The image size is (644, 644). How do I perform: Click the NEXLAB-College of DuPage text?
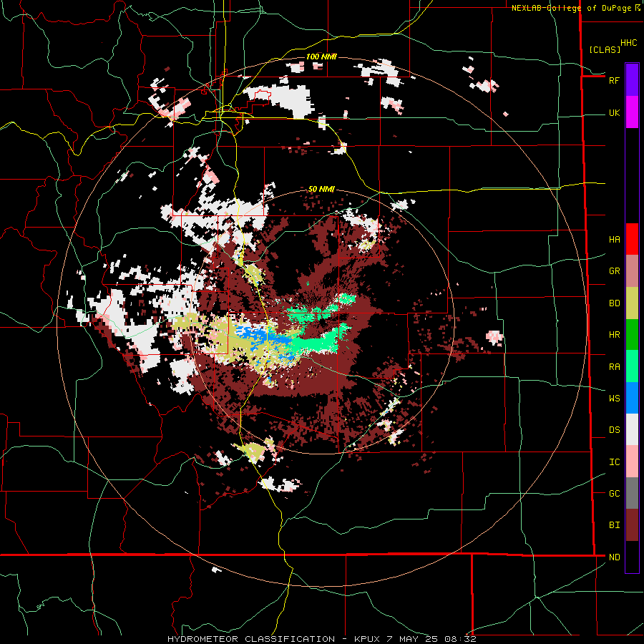point(571,8)
